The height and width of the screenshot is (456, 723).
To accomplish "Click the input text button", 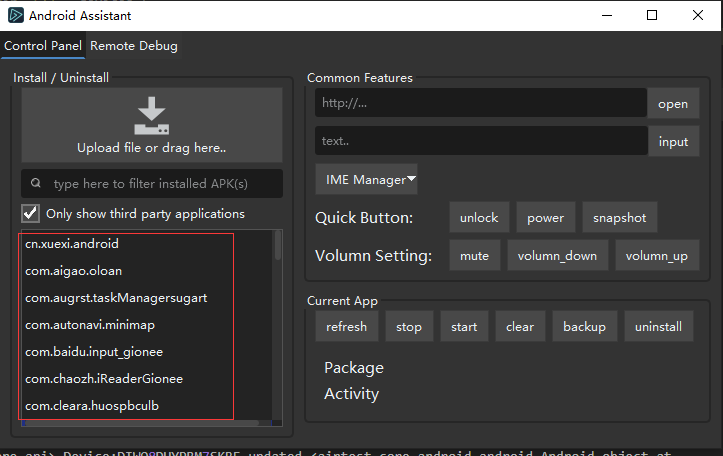I will coord(673,141).
